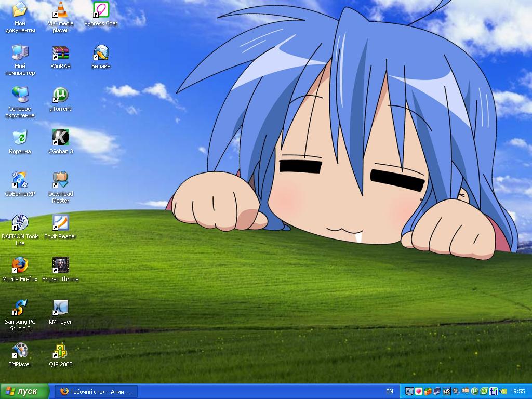Viewport: 532px width, 399px height.
Task: Select the Корзина recycle bin icon
Action: (20, 142)
